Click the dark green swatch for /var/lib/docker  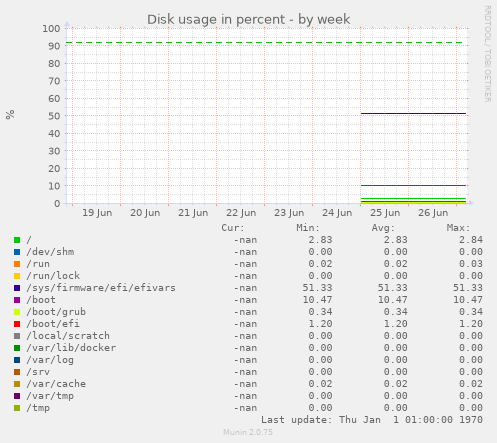[x=17, y=348]
